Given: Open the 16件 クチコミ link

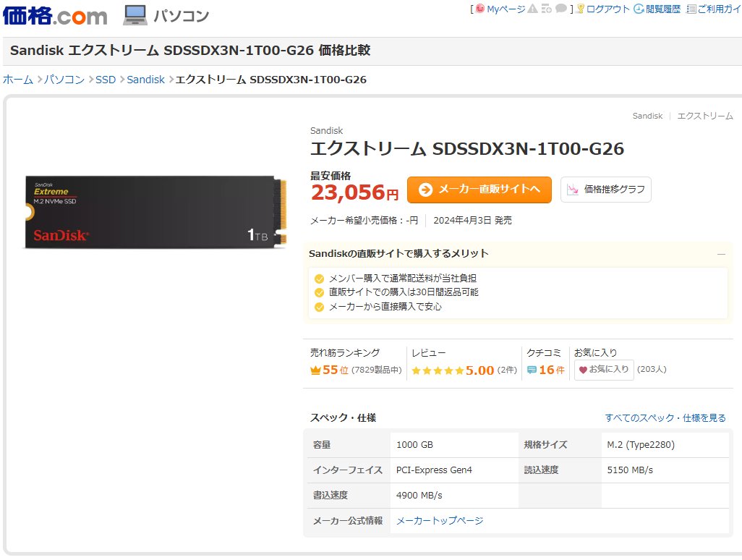Looking at the screenshot, I should (x=552, y=370).
